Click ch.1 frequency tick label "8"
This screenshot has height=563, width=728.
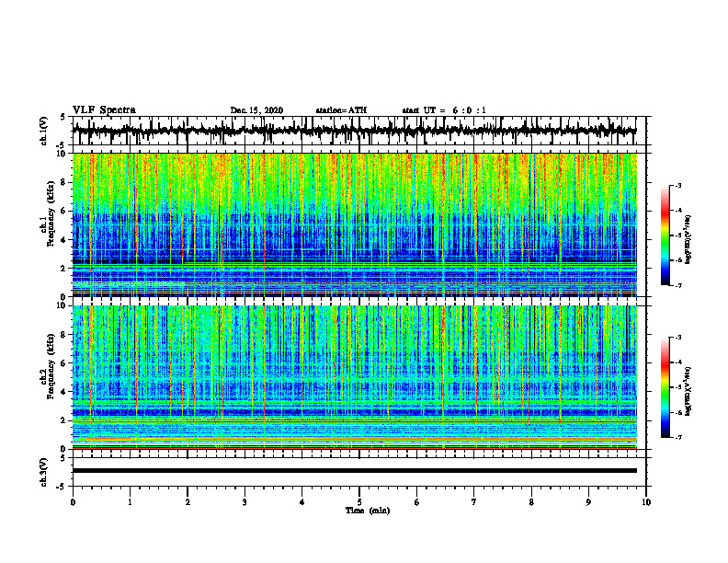point(63,182)
